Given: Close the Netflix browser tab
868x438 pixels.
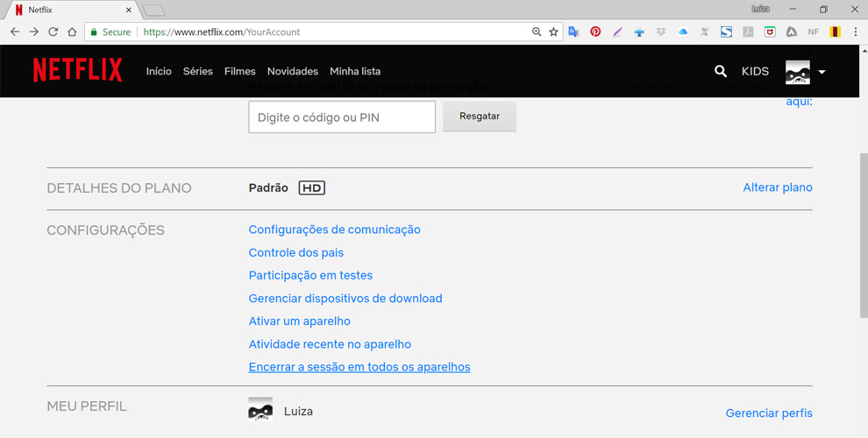Looking at the screenshot, I should (x=128, y=10).
